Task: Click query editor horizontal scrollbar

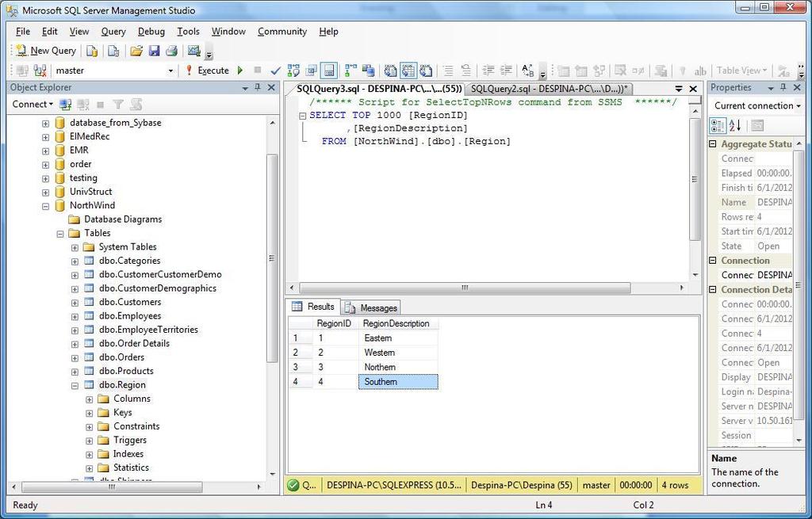Action: (x=465, y=288)
